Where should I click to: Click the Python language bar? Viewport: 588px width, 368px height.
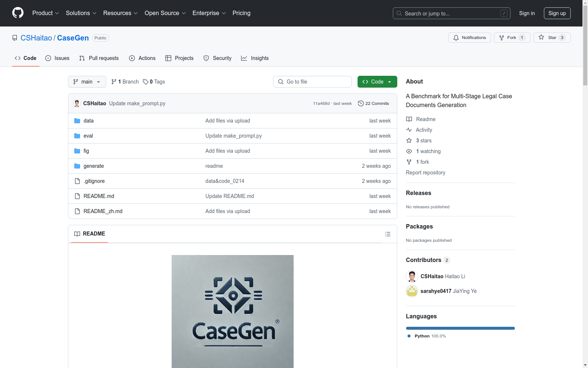[x=460, y=328]
